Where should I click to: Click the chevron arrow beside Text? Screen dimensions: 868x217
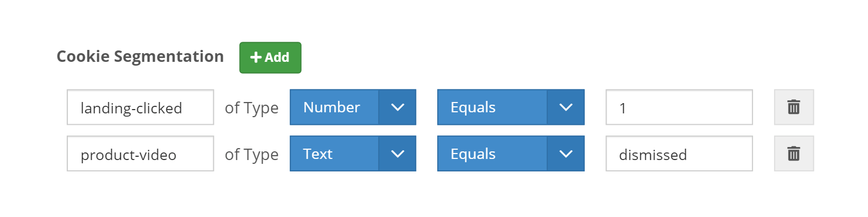point(398,154)
